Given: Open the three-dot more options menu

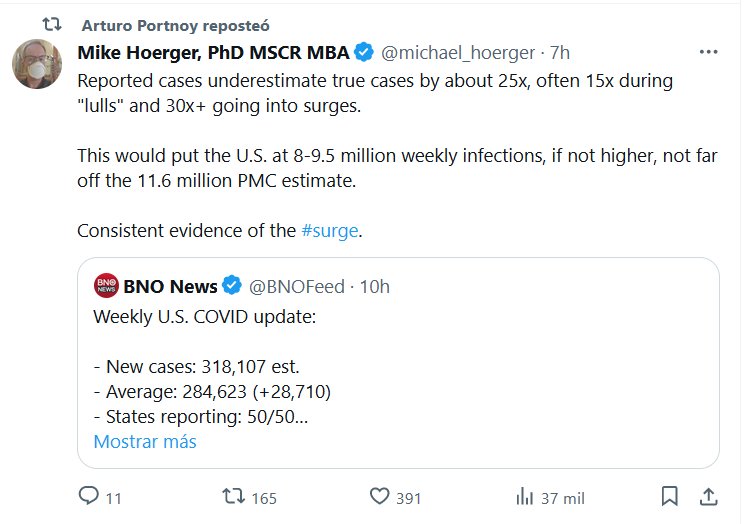Looking at the screenshot, I should 708,52.
